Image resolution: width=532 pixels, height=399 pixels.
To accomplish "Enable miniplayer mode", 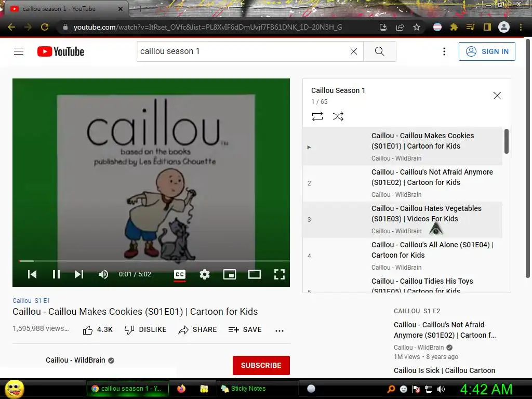I will (x=229, y=274).
